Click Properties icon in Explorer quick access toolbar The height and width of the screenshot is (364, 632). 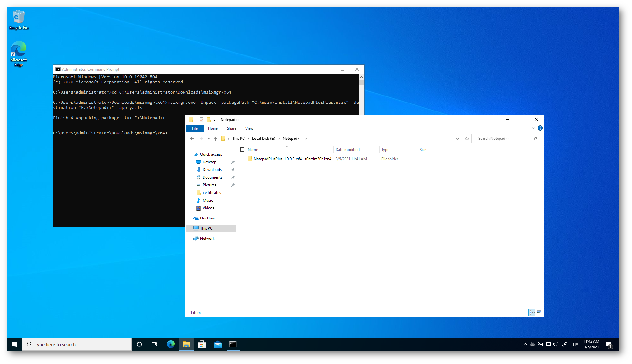pyautogui.click(x=201, y=120)
